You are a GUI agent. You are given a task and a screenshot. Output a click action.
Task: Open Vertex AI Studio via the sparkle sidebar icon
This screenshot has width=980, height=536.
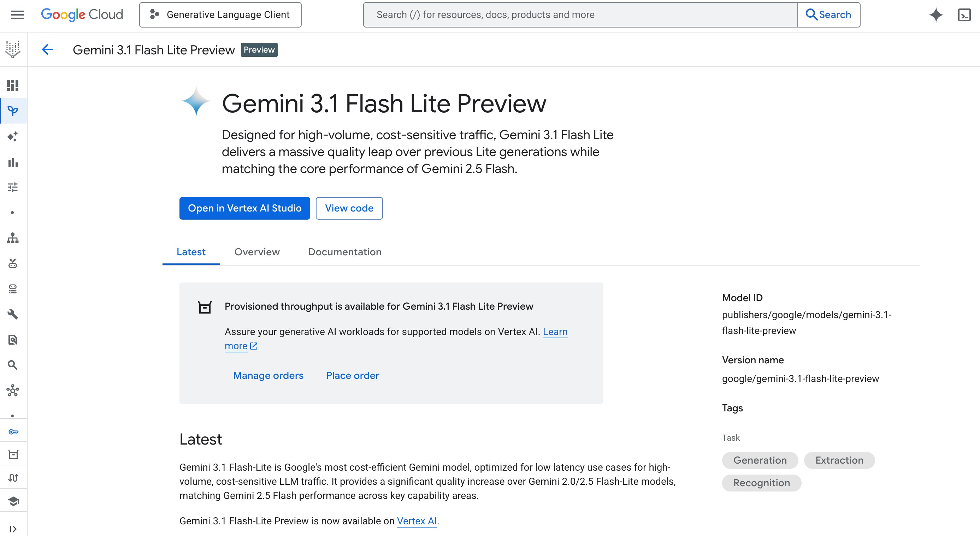pos(13,136)
